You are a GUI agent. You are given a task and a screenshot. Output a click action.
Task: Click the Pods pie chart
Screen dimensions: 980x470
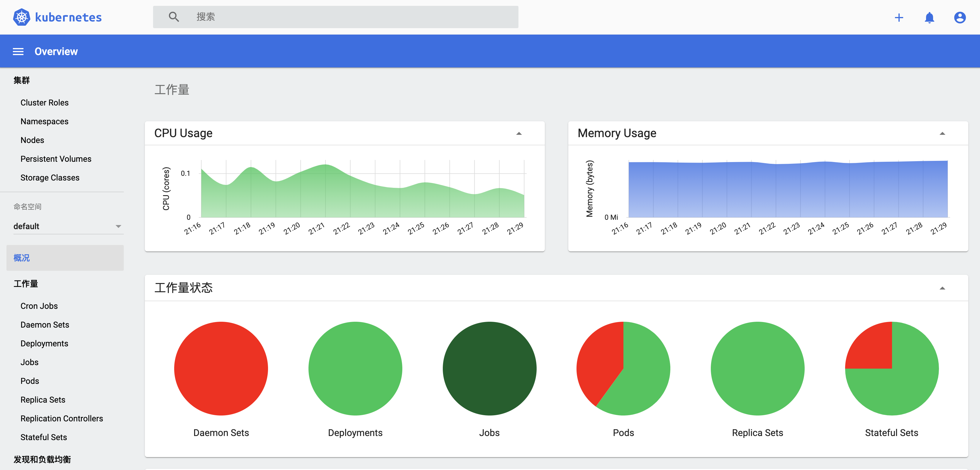pos(623,369)
